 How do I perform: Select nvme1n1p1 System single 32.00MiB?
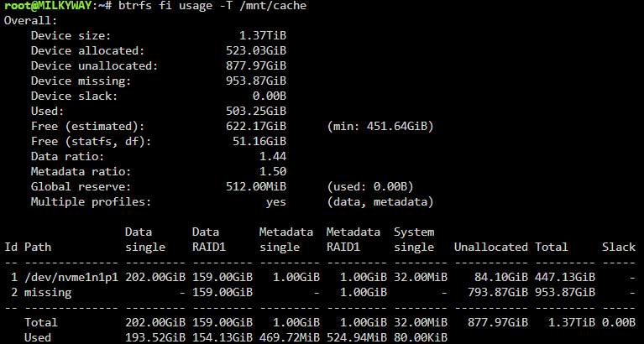(x=421, y=278)
